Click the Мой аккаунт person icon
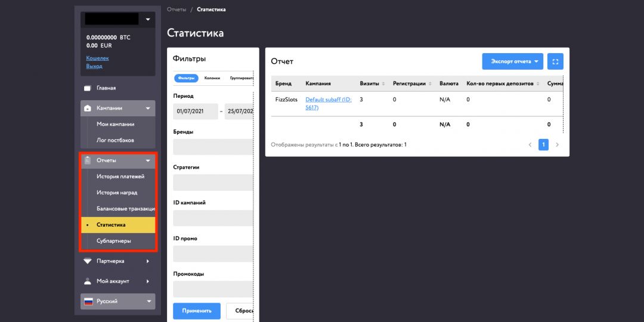Image resolution: width=644 pixels, height=322 pixels. click(x=88, y=281)
